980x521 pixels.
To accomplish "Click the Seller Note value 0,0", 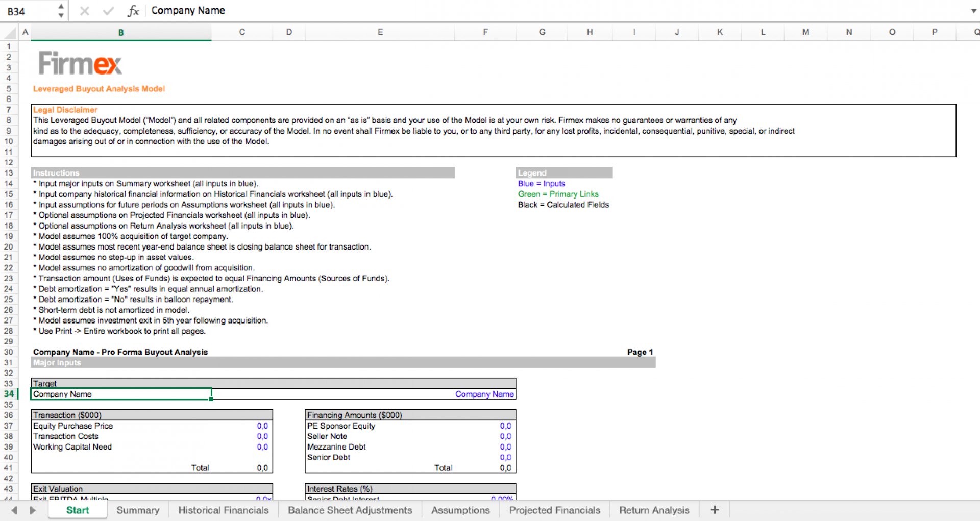I will [x=505, y=436].
